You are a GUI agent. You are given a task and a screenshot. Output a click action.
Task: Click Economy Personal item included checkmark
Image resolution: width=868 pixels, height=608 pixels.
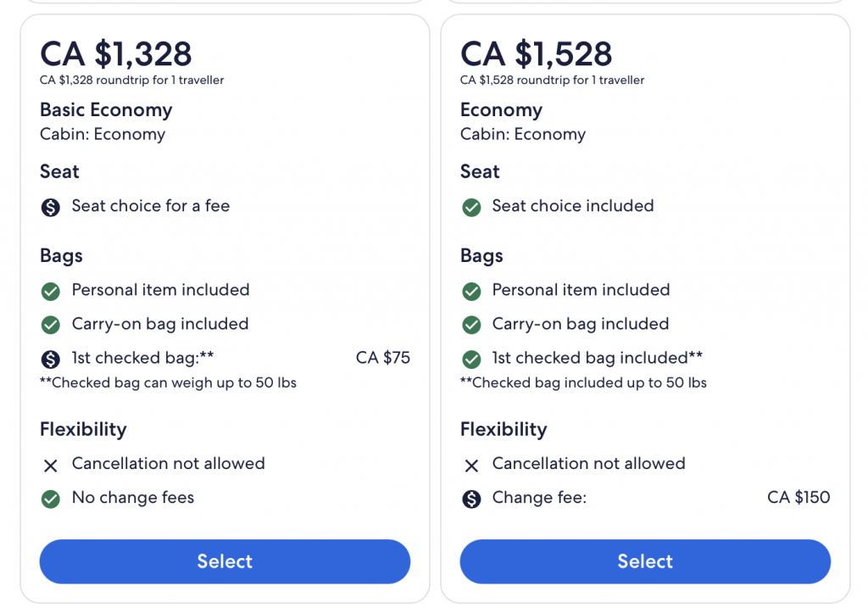click(x=471, y=291)
